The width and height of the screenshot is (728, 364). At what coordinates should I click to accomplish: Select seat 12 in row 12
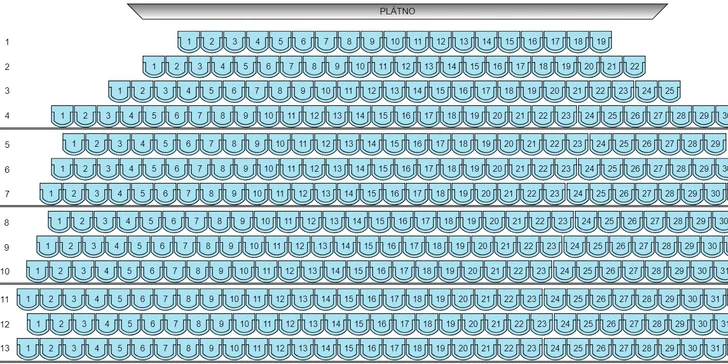click(x=290, y=324)
